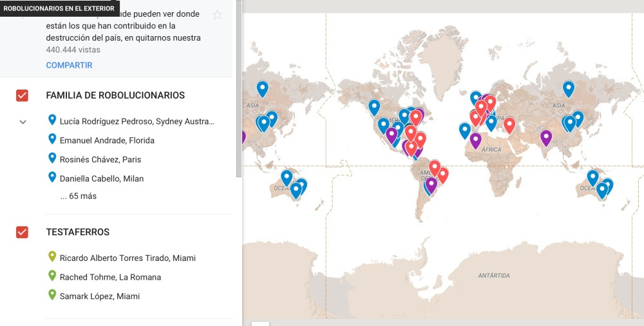Image resolution: width=644 pixels, height=326 pixels.
Task: Click the red pin in Turkey region
Action: (509, 126)
